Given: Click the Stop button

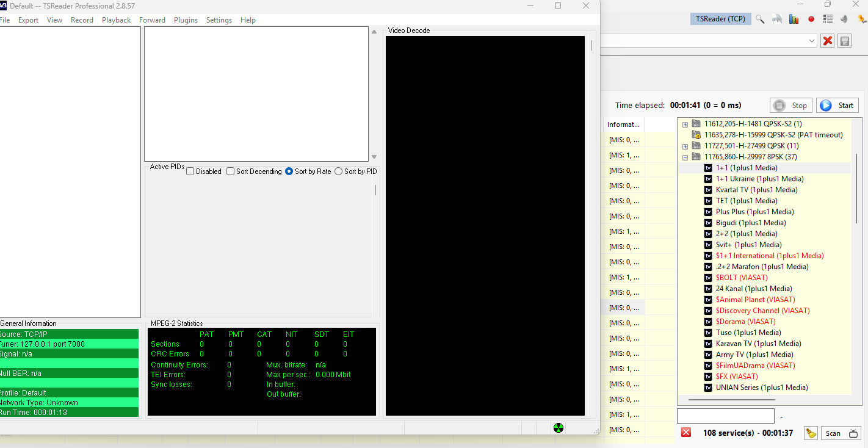Looking at the screenshot, I should pyautogui.click(x=791, y=106).
